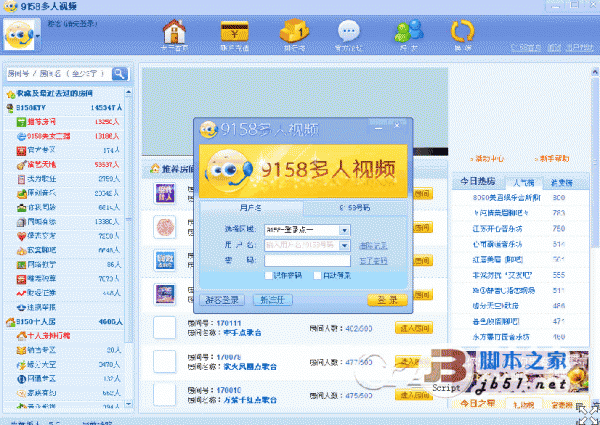Click the expand arrows icon at bottom right

587,414
